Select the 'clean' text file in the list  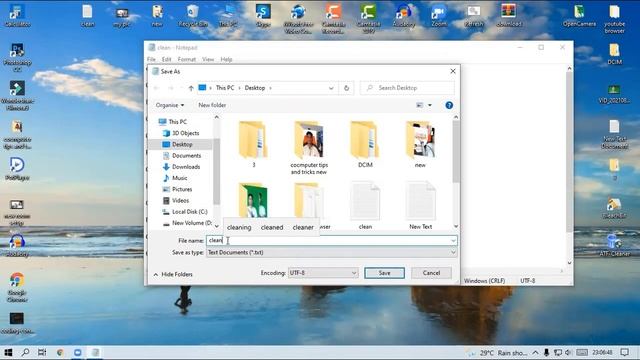coord(365,205)
